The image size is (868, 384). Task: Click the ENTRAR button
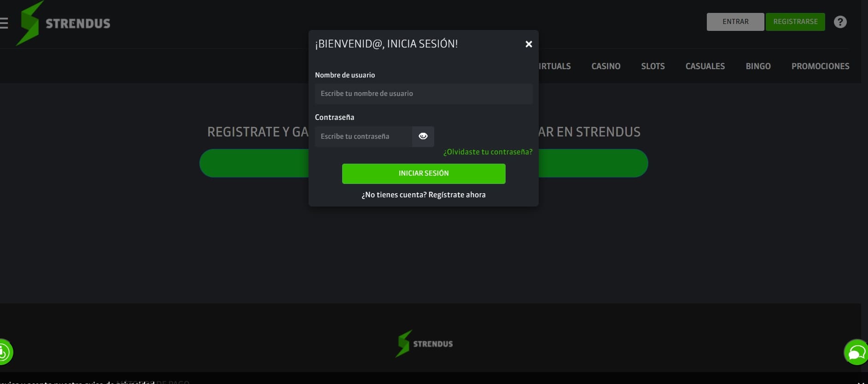click(x=735, y=22)
